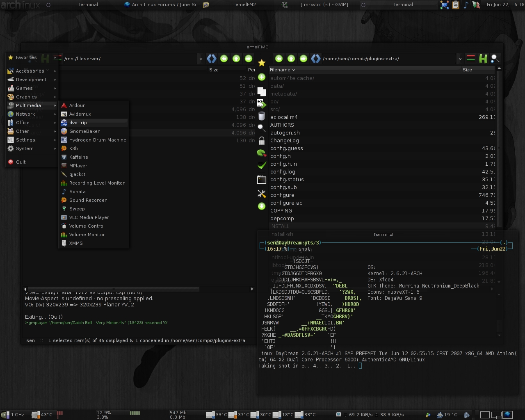Click the padlock permissions icon
Viewport: 525px width, 420px height.
pos(262,141)
